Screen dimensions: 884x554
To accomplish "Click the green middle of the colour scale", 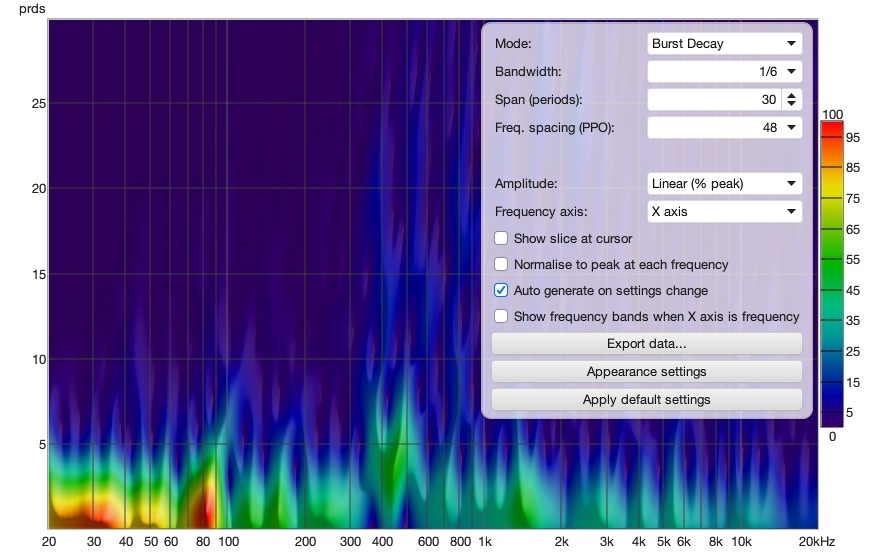I will [x=832, y=274].
